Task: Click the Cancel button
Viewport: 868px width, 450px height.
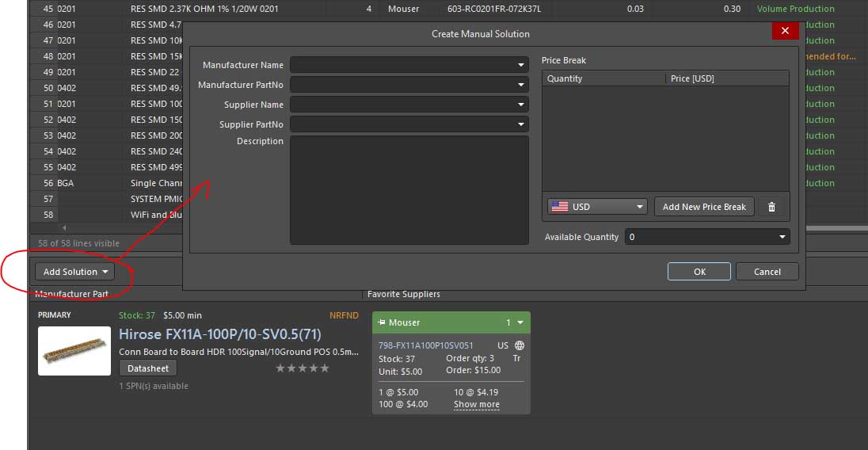Action: (767, 272)
